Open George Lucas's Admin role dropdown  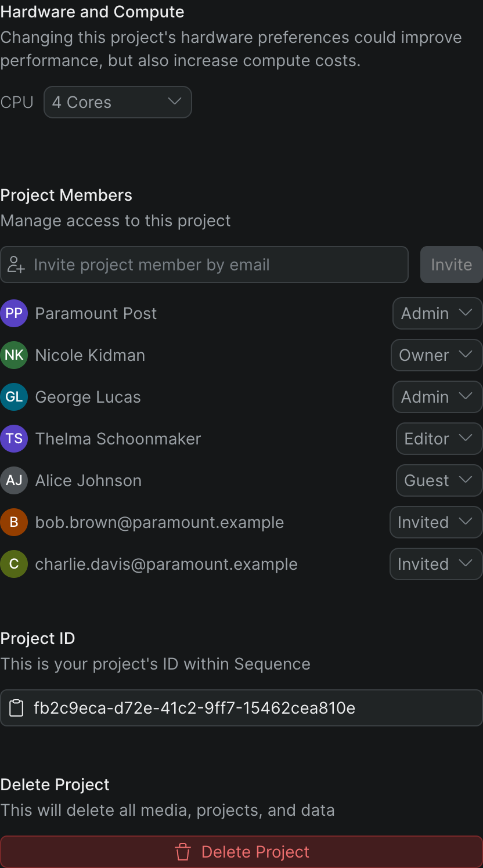coord(437,397)
